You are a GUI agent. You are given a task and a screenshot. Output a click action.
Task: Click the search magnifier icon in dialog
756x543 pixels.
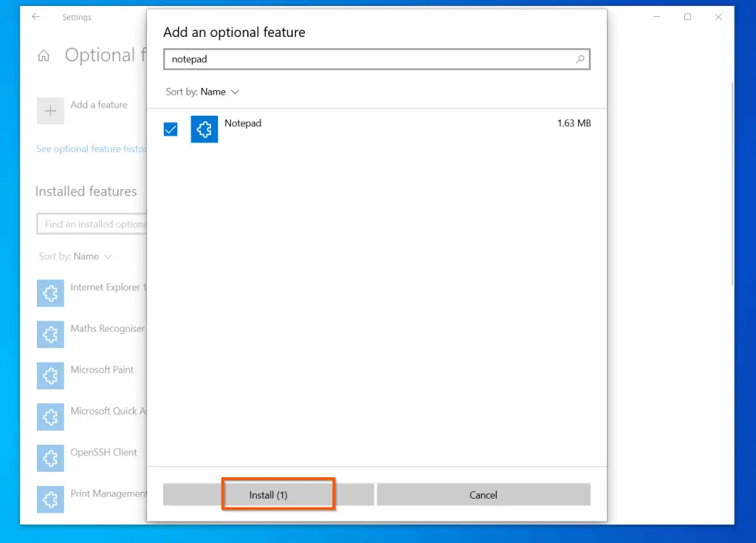pos(580,59)
